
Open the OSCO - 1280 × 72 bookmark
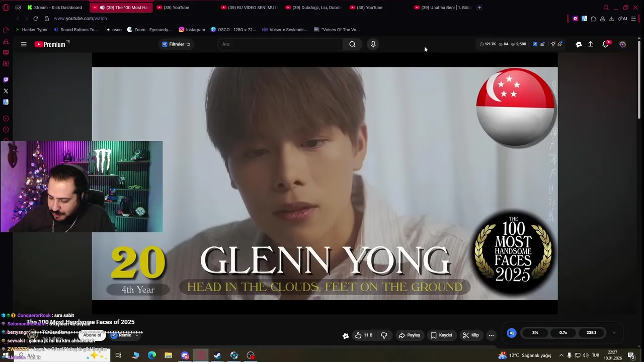point(233,30)
